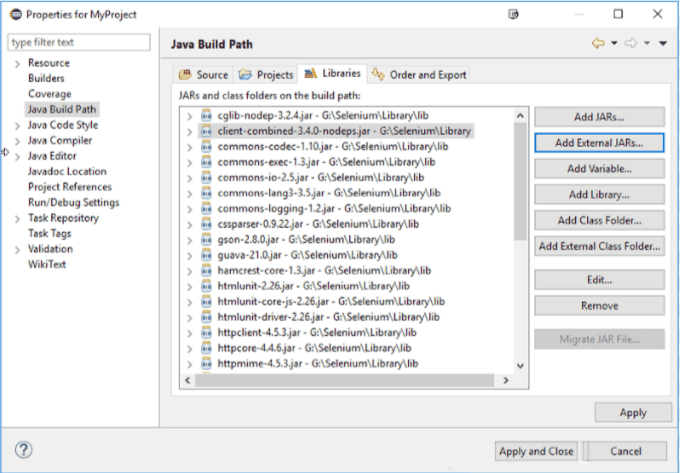680x473 pixels.
Task: Open the view menu dropdown arrow
Action: pos(662,44)
